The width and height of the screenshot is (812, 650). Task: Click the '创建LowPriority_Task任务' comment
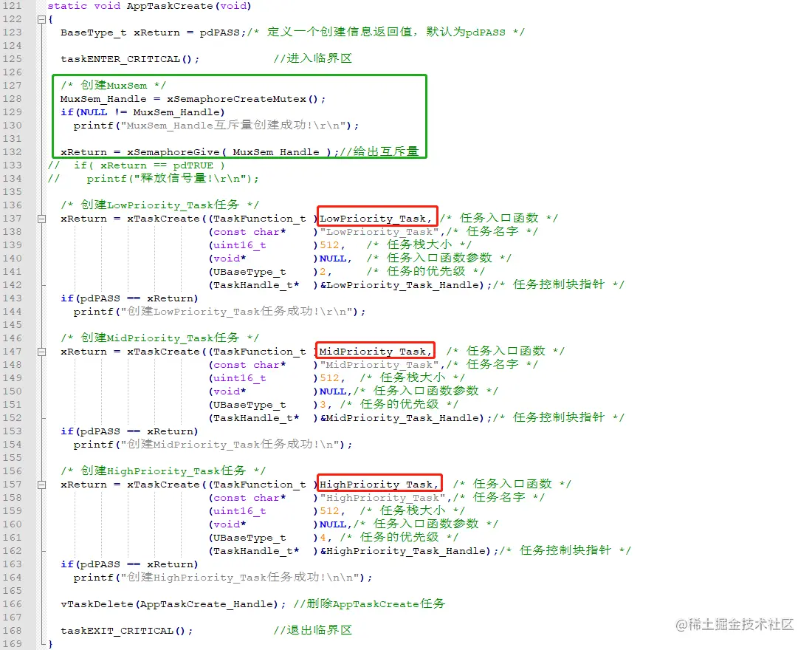159,205
